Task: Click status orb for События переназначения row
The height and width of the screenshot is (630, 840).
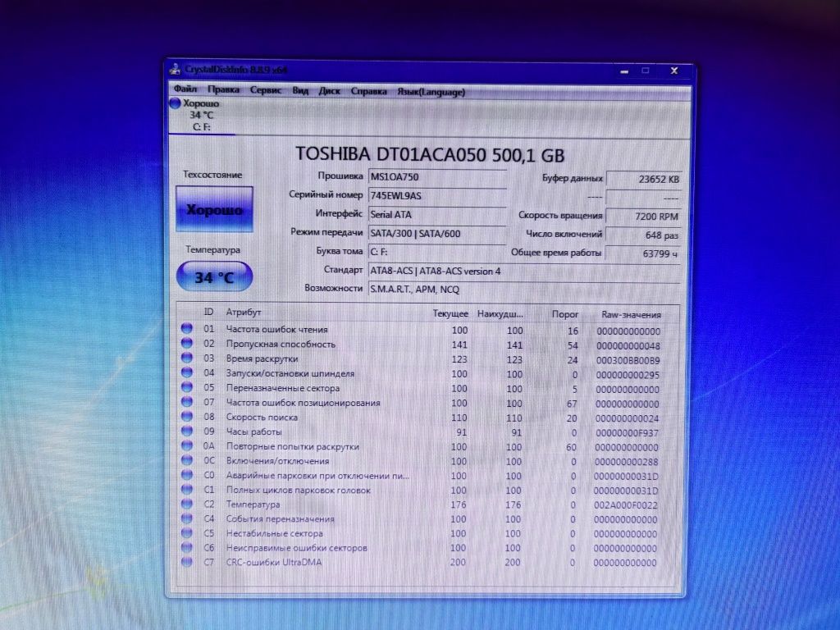Action: 187,518
